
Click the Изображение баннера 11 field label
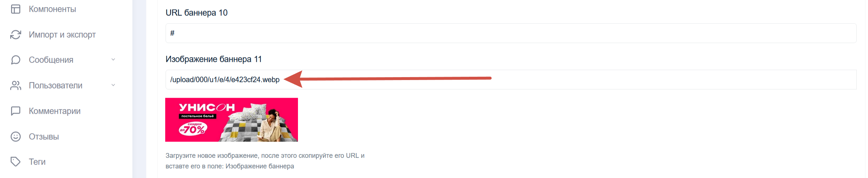214,59
